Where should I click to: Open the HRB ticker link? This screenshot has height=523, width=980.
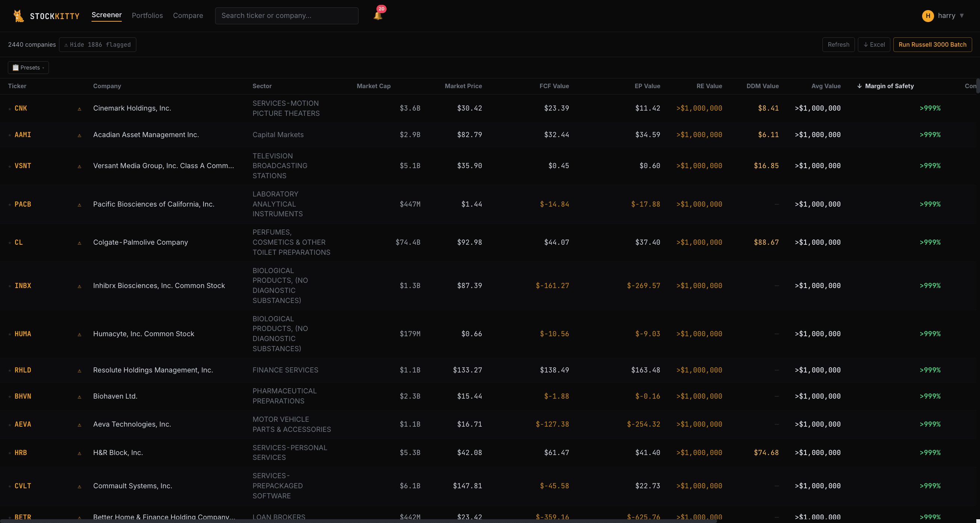tap(21, 453)
